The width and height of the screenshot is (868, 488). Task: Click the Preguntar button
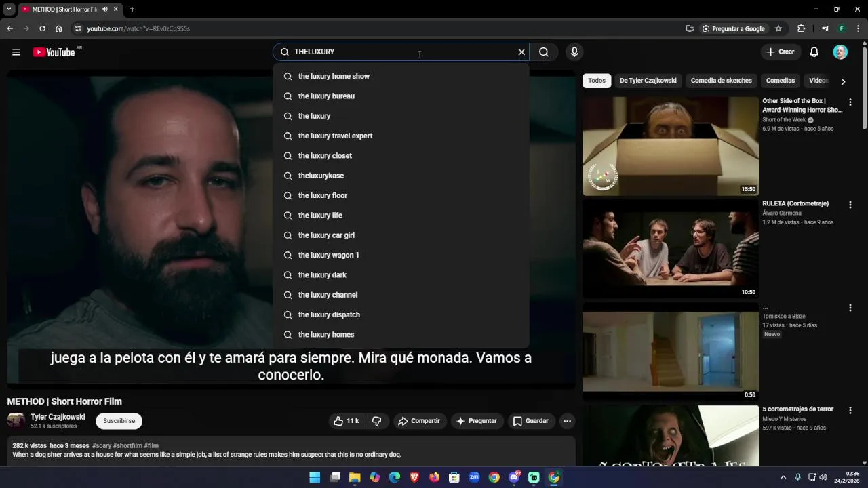(477, 421)
